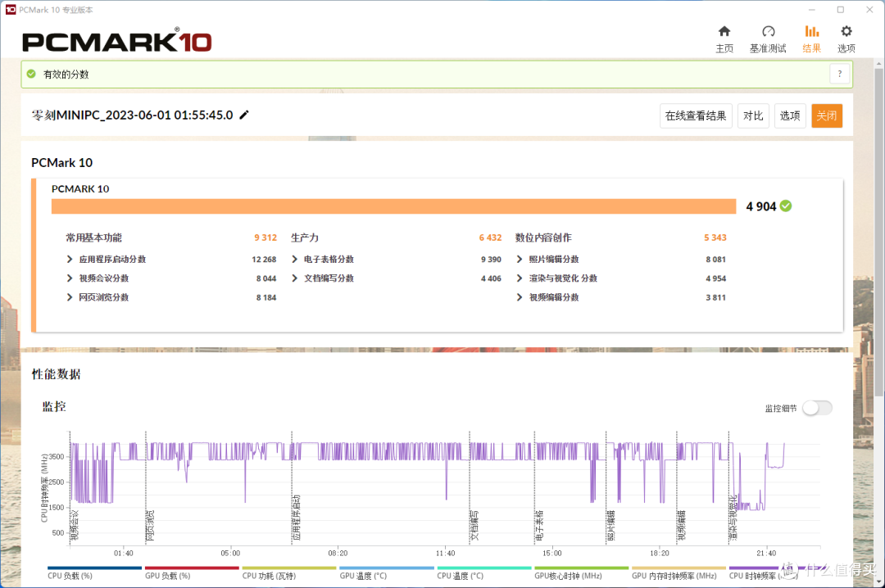Expand 文档编写分数 row
Screen dimensions: 885x588
[294, 278]
